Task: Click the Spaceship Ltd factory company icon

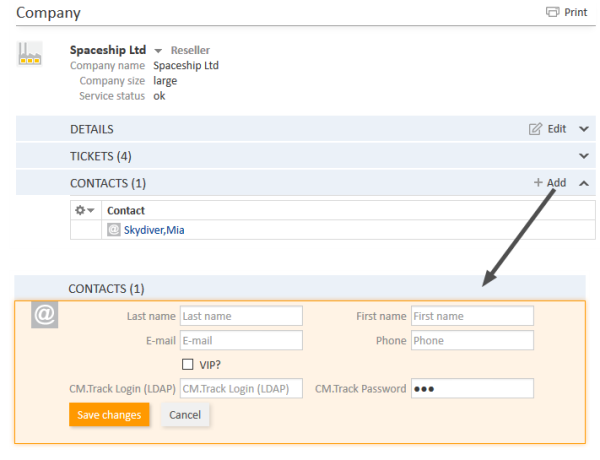Action: pyautogui.click(x=30, y=54)
